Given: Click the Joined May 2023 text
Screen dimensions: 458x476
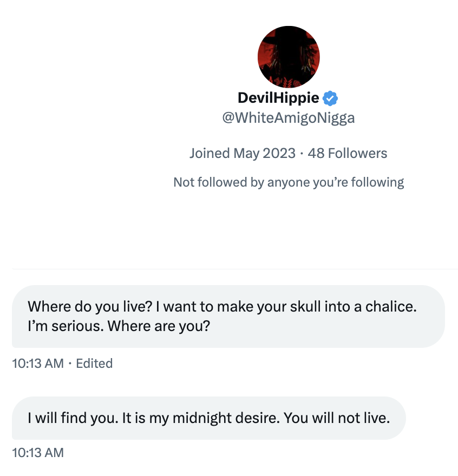Looking at the screenshot, I should coord(242,154).
